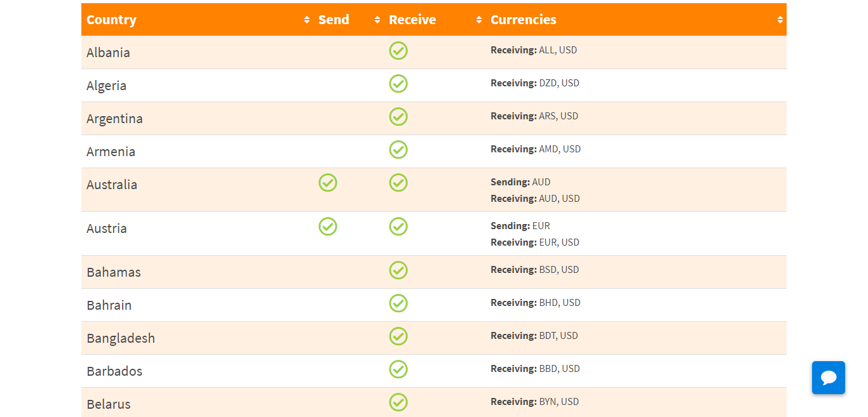
Task: Sort table using Send column arrows
Action: point(377,20)
